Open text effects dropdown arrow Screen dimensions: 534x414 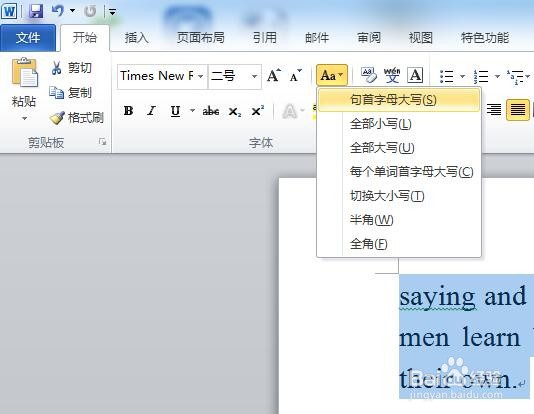click(x=302, y=111)
